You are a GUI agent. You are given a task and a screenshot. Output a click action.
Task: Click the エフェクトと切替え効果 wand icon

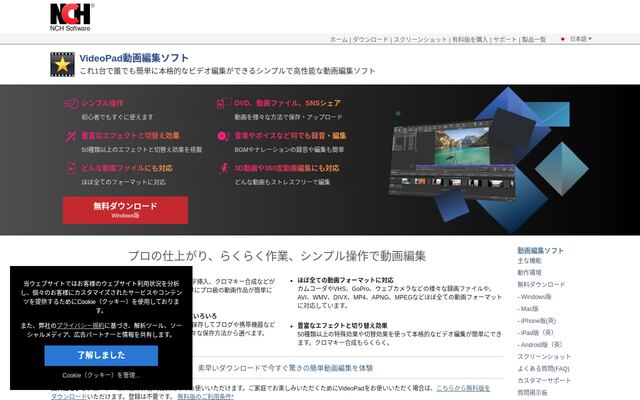[71, 136]
